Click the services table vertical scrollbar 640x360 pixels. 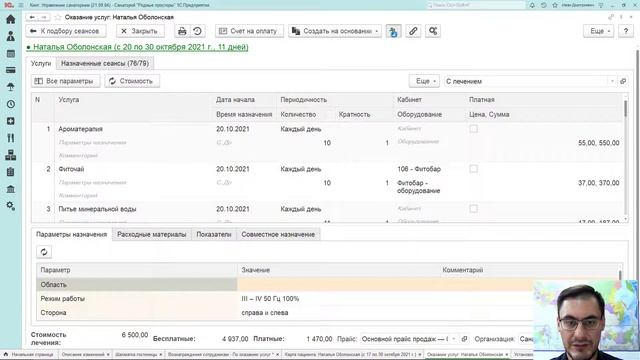click(x=626, y=157)
